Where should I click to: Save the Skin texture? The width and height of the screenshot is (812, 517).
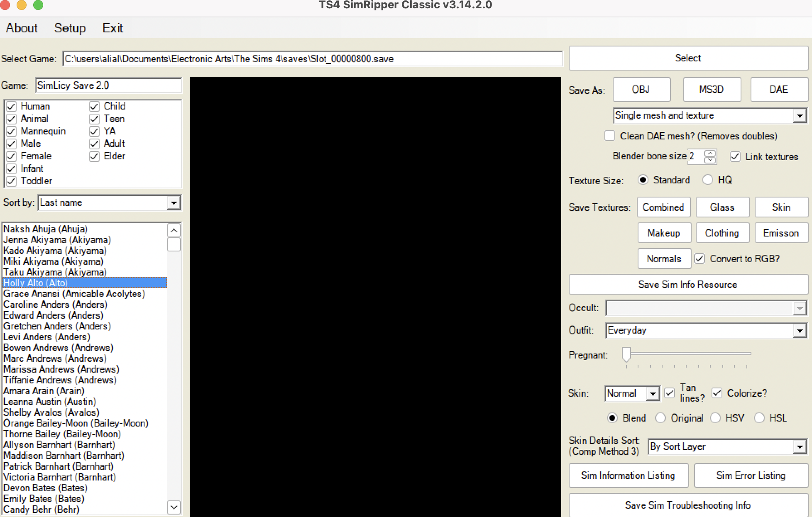781,207
